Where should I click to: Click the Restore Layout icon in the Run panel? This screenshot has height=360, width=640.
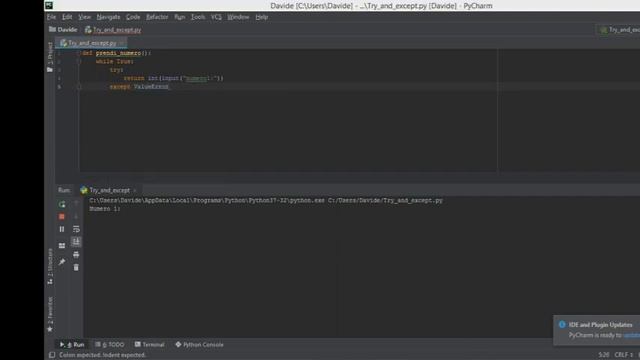[x=62, y=246]
